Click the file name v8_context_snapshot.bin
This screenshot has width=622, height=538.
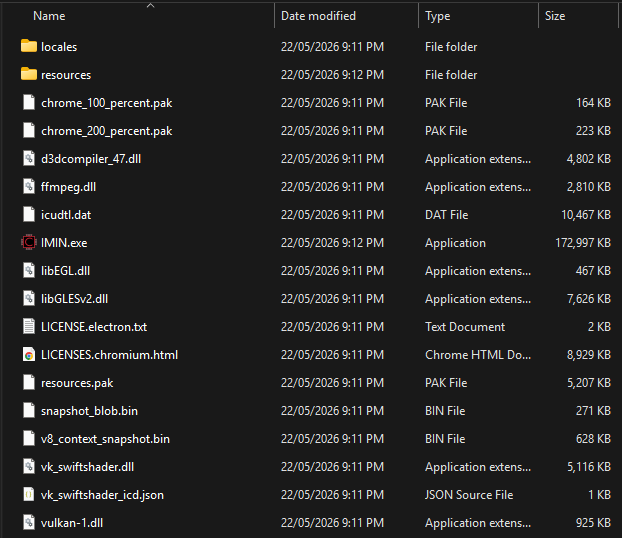(x=105, y=439)
